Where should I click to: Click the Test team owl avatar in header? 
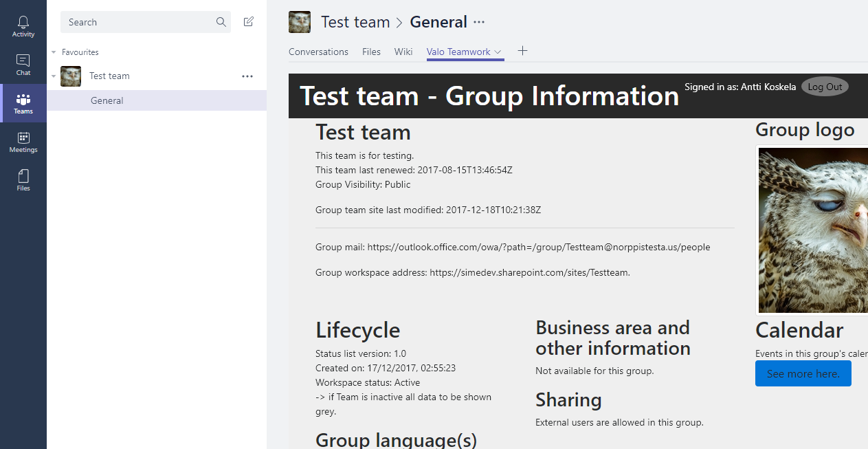click(300, 22)
